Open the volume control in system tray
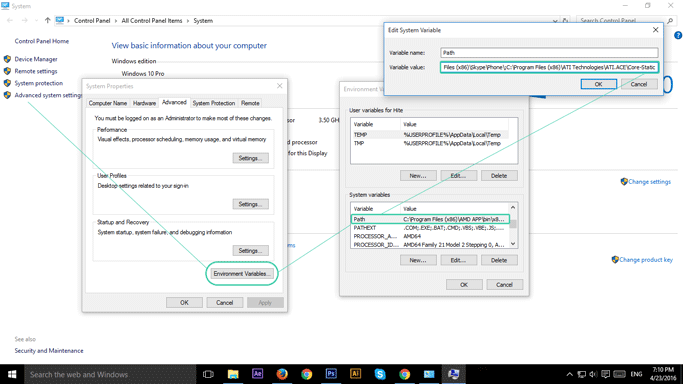This screenshot has height=384, width=683. tap(593, 374)
